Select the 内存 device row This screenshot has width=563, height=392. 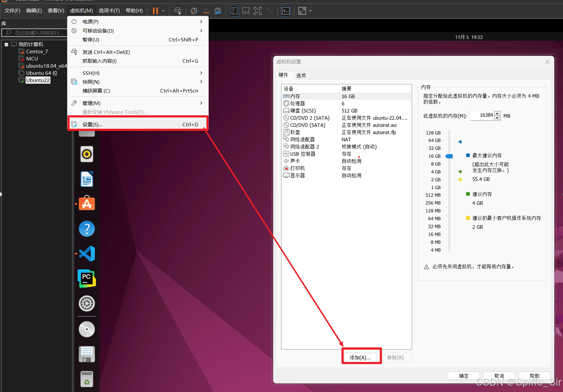coord(347,96)
